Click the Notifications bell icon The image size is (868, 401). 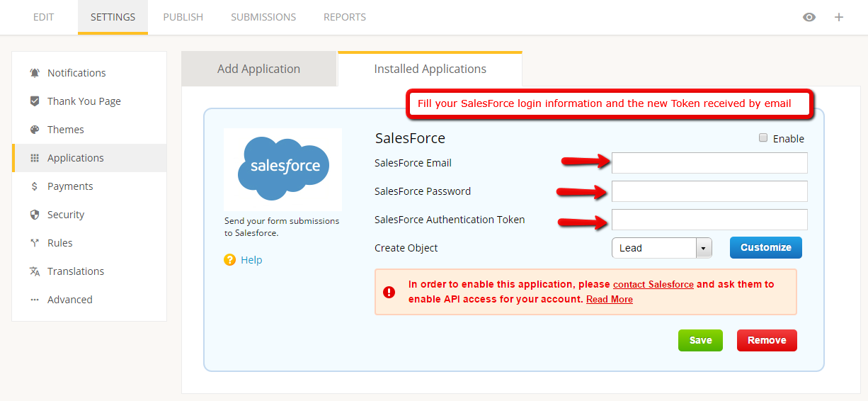pyautogui.click(x=35, y=73)
